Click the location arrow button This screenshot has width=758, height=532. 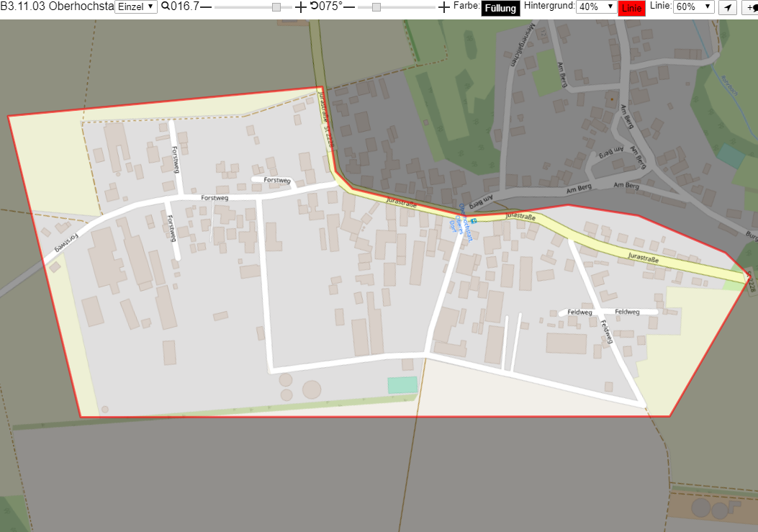coord(728,7)
